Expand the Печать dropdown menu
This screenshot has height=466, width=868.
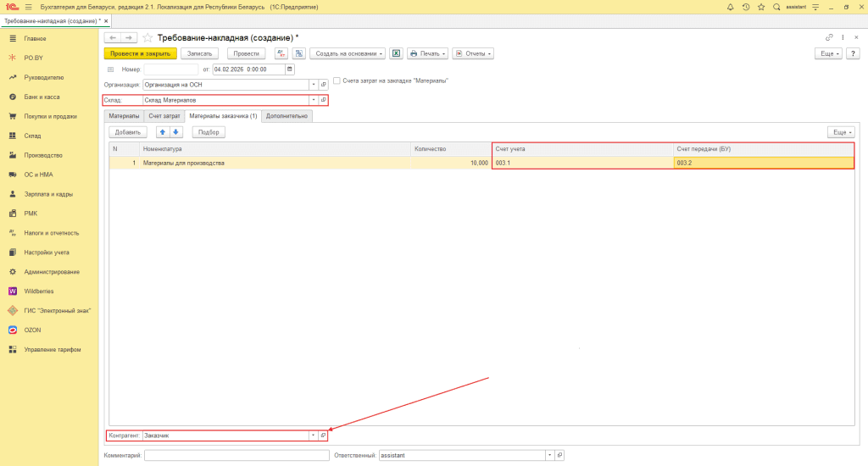pyautogui.click(x=427, y=53)
